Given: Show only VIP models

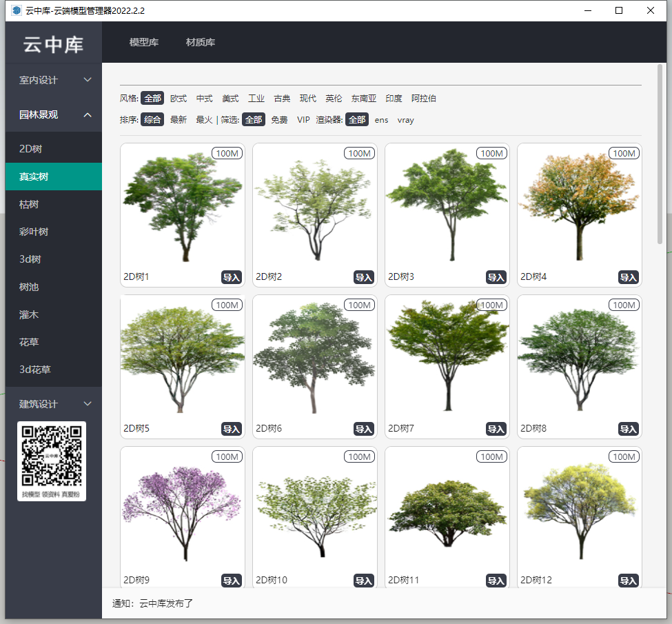Looking at the screenshot, I should click(303, 120).
